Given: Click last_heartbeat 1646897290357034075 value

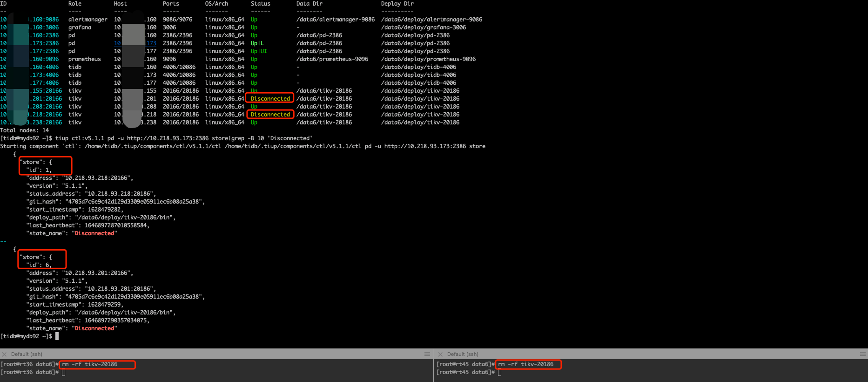Looking at the screenshot, I should click(115, 321).
